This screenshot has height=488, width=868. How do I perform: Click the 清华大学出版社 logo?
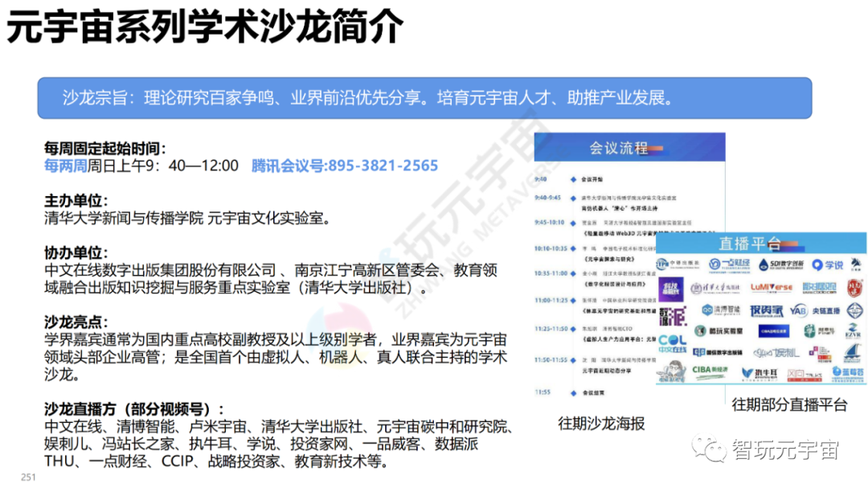point(715,289)
